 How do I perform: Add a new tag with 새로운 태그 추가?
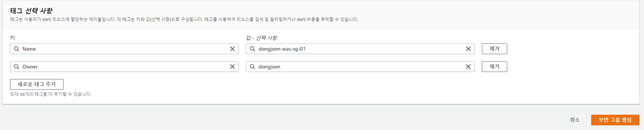click(37, 84)
